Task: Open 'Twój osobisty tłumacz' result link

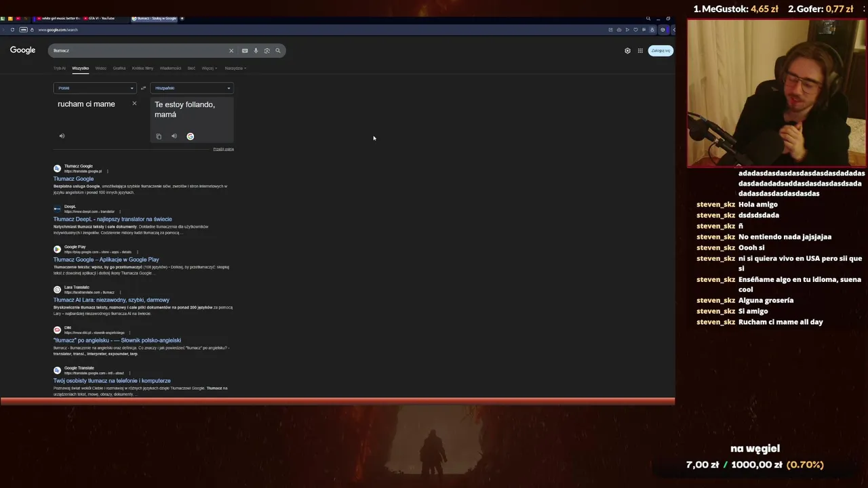Action: 112,381
